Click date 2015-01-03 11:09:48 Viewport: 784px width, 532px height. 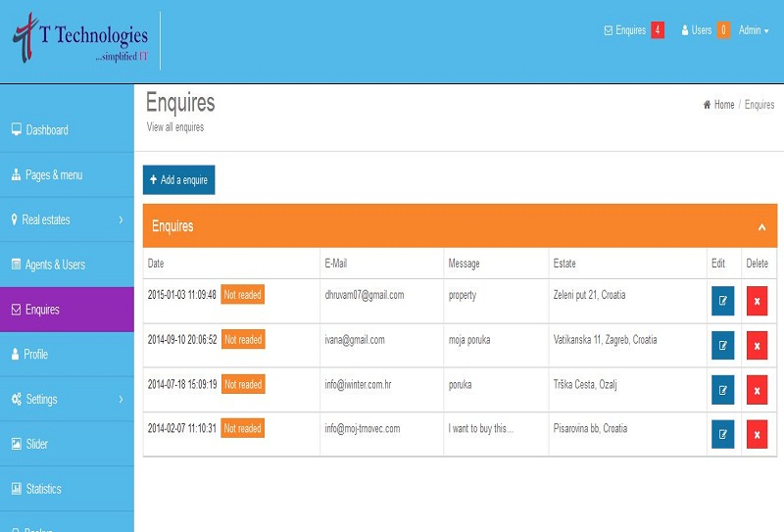tap(182, 295)
